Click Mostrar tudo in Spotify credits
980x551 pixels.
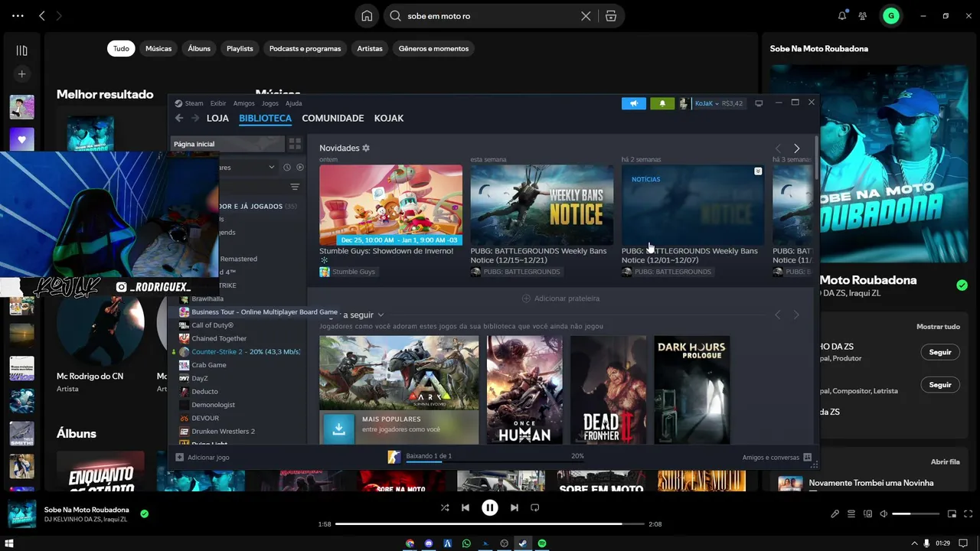pos(938,327)
